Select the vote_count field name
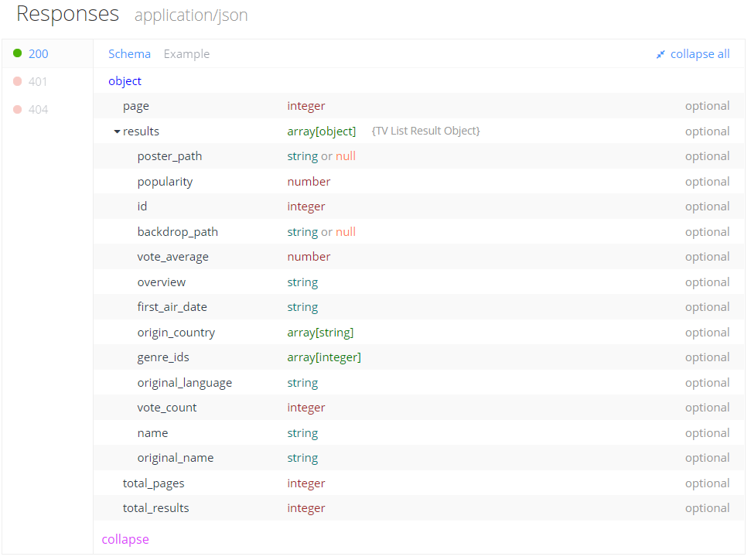Image resolution: width=751 pixels, height=560 pixels. tap(167, 408)
